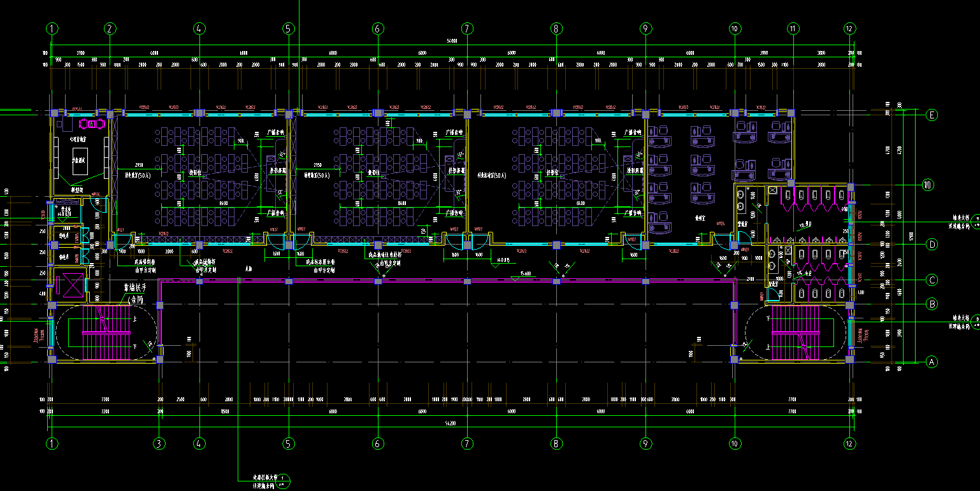The width and height of the screenshot is (980, 491).
Task: Select grid axis bubble 6 at top
Action: (x=378, y=29)
